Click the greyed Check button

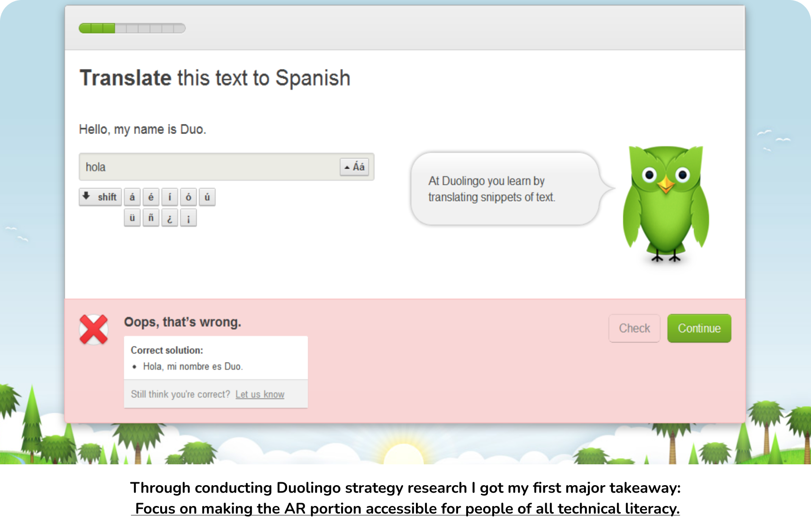point(634,328)
